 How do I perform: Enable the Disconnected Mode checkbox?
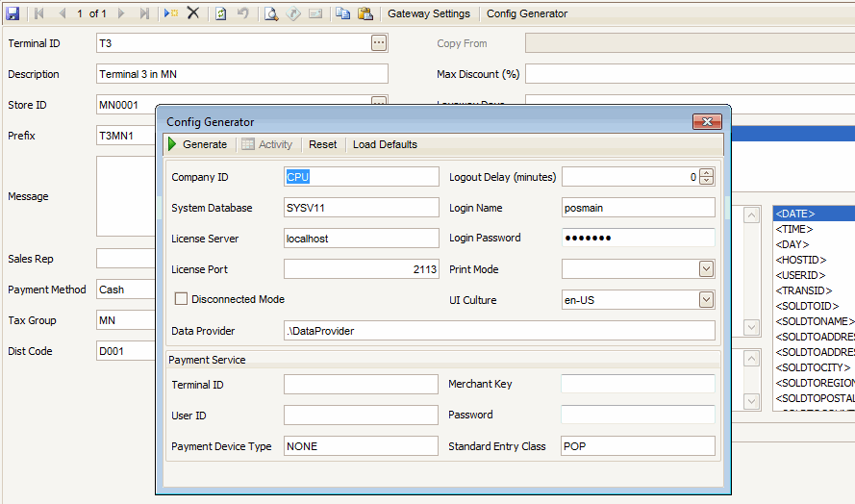[x=180, y=299]
